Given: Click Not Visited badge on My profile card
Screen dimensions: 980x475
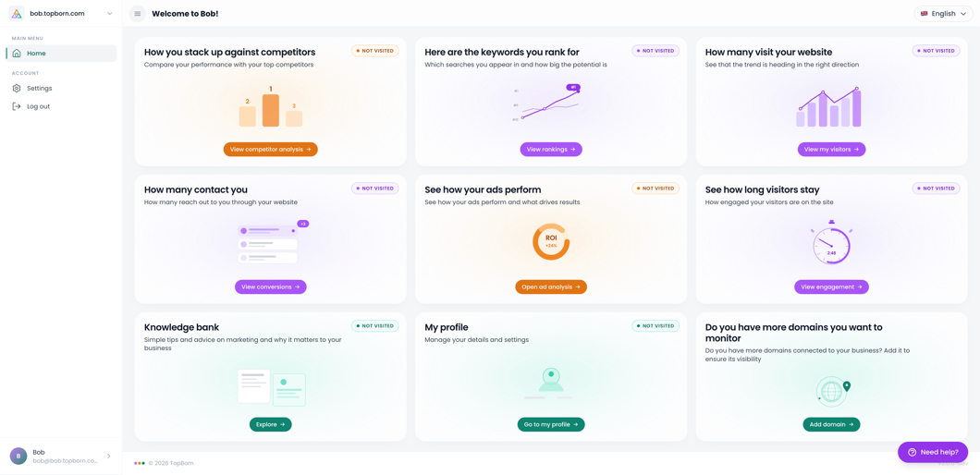Looking at the screenshot, I should tap(655, 325).
